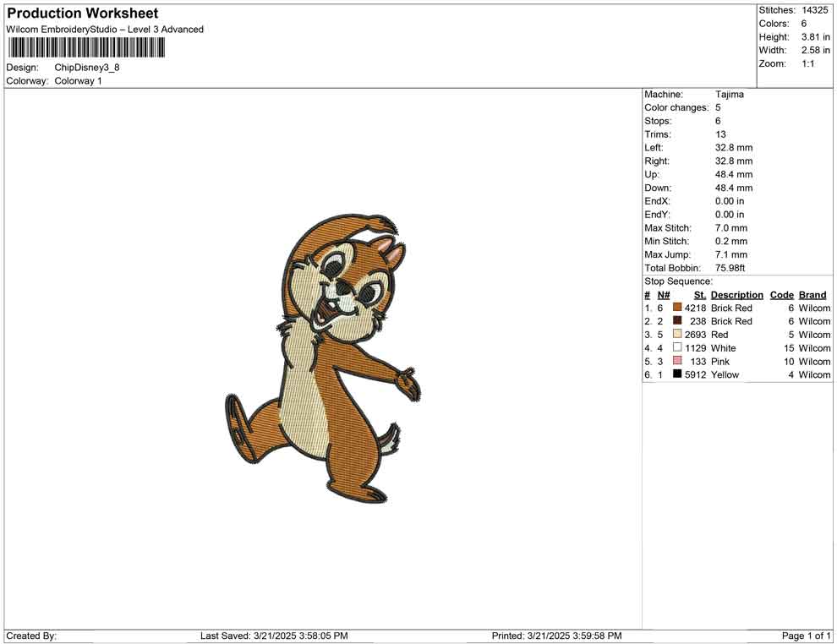Click the Brand column header
This screenshot has width=837, height=644.
tap(812, 294)
